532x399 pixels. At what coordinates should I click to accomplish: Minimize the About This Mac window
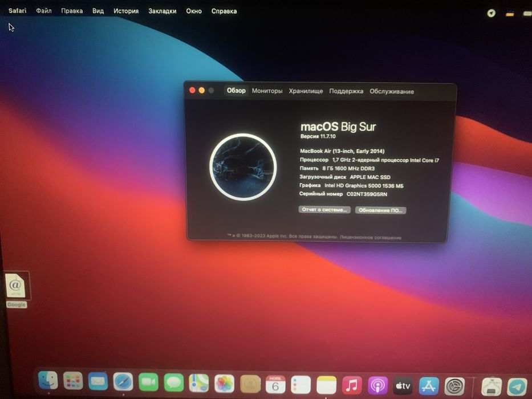201,90
